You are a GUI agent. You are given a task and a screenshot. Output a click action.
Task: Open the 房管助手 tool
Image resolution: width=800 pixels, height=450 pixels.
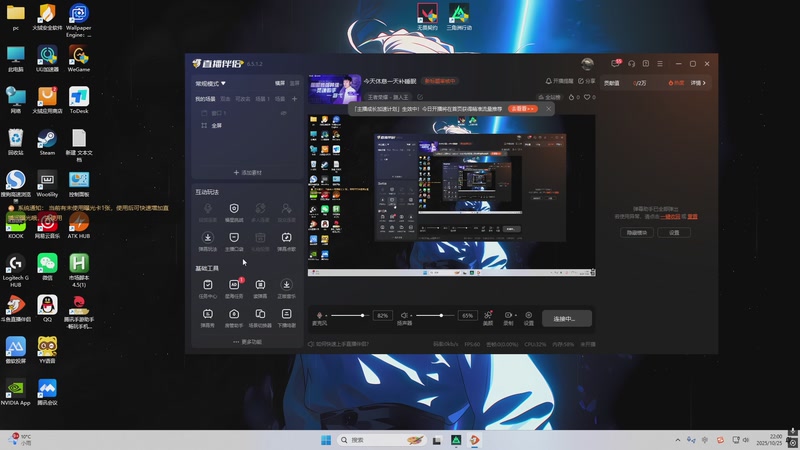click(234, 317)
